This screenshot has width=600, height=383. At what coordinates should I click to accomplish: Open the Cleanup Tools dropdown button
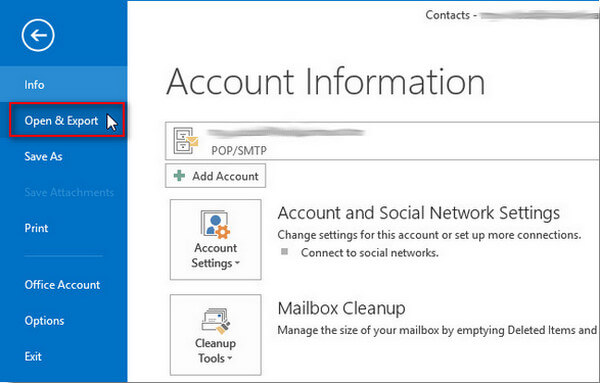(x=215, y=335)
